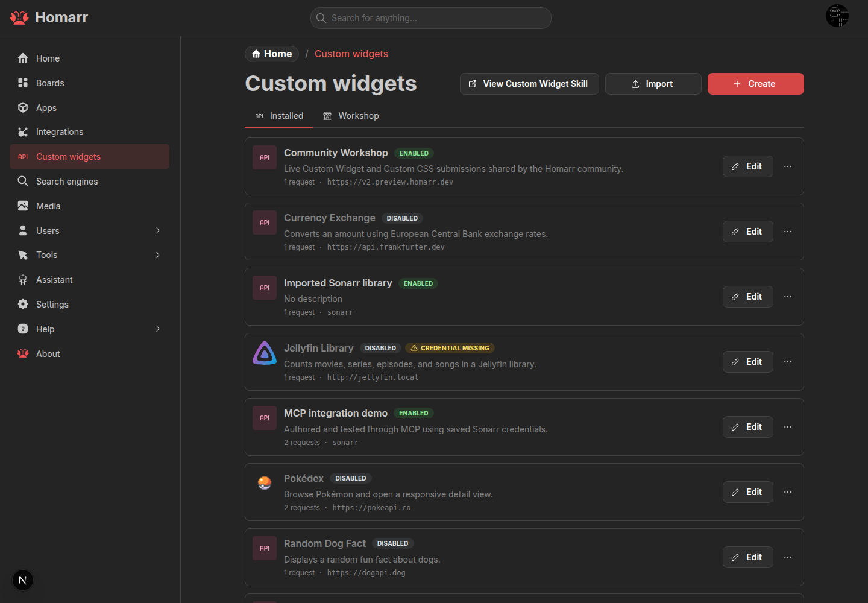Create a new custom widget
Viewport: 868px width, 603px height.
coord(756,84)
